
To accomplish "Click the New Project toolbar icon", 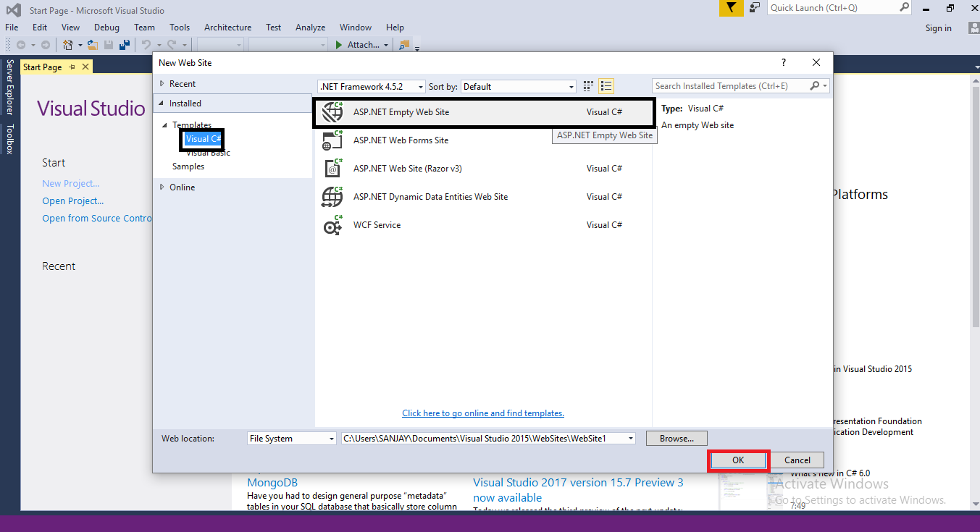I will click(x=67, y=45).
